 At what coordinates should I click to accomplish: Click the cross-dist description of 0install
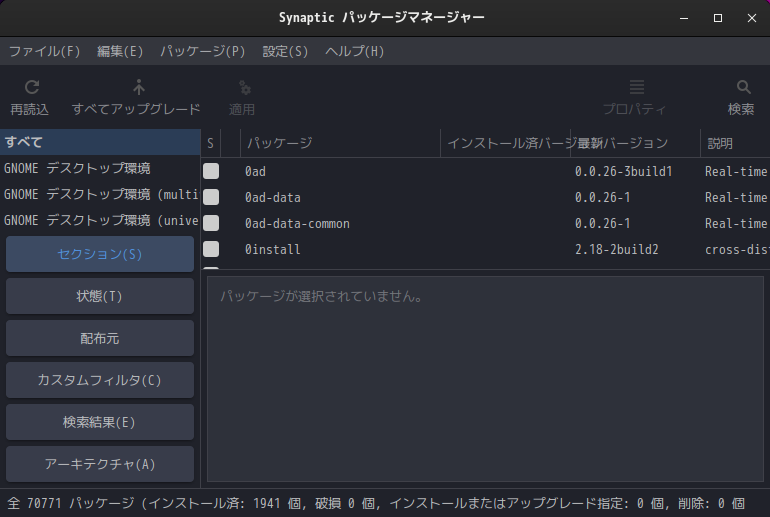737,249
